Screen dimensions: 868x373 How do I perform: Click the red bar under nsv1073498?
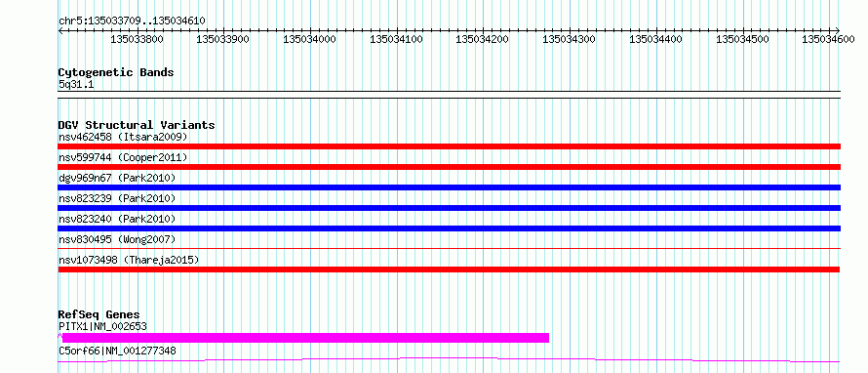pyautogui.click(x=449, y=269)
